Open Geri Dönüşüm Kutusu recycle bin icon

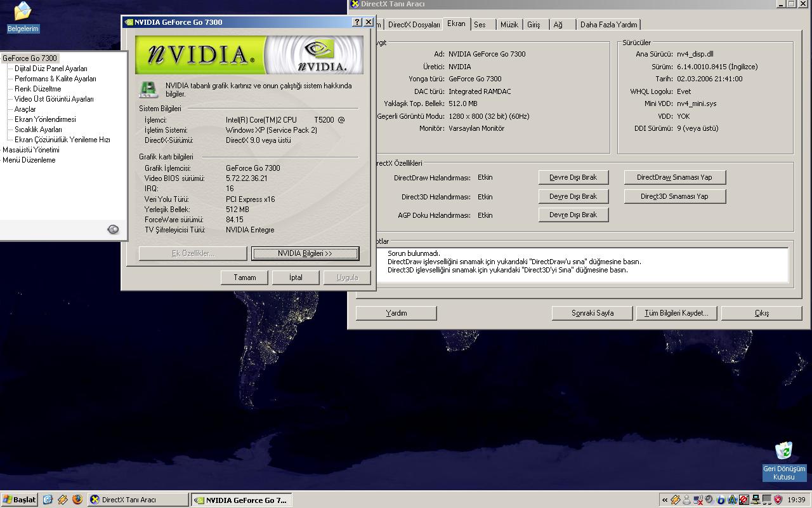pyautogui.click(x=784, y=462)
